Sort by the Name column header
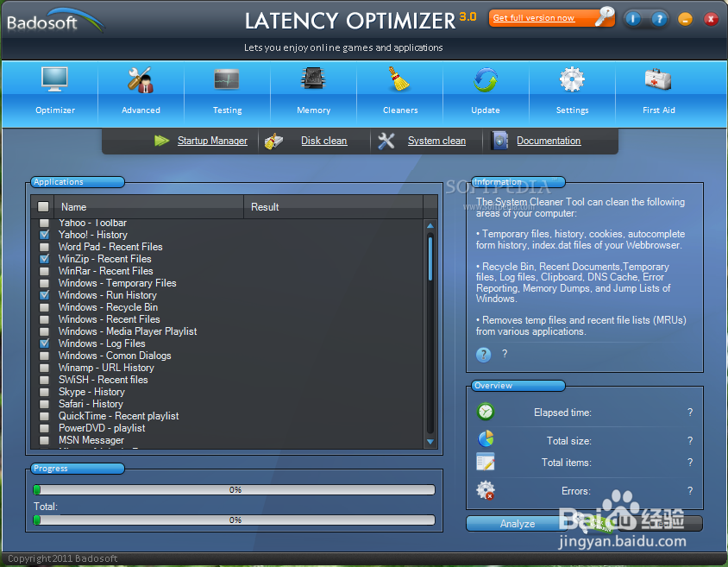This screenshot has height=567, width=728. click(149, 207)
